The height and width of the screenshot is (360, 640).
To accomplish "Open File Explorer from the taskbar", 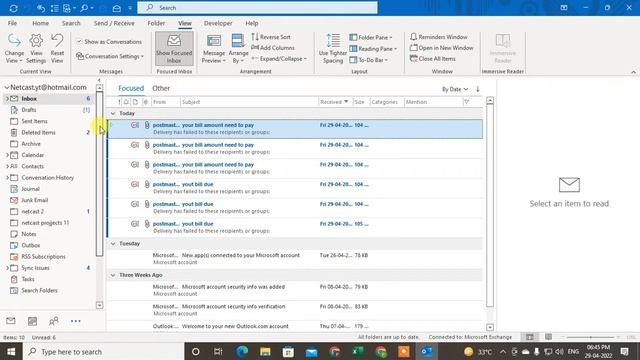I will 265,351.
